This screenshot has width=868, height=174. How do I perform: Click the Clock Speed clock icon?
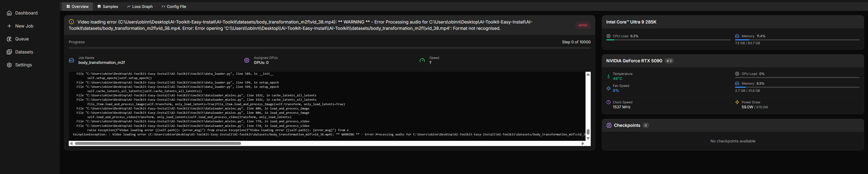click(609, 102)
